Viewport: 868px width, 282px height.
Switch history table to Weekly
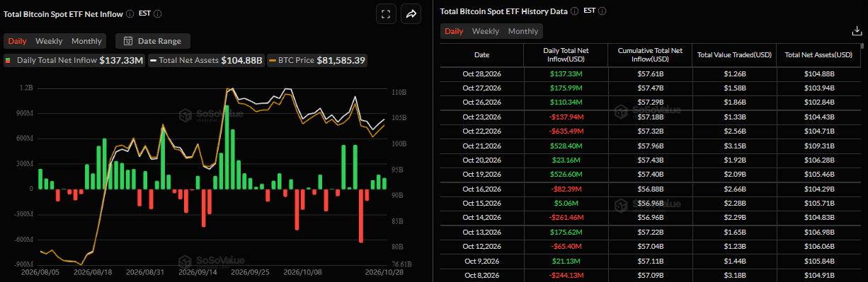pyautogui.click(x=486, y=31)
